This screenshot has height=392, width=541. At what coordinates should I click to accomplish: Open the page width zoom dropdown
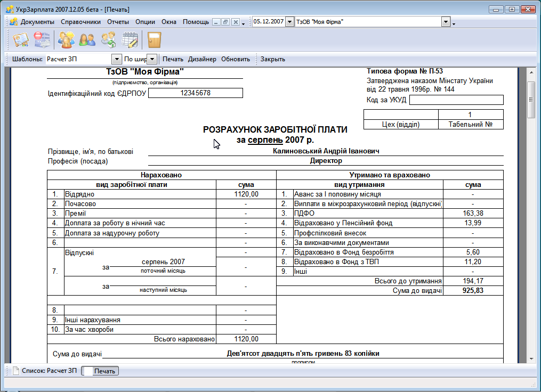[x=152, y=59]
